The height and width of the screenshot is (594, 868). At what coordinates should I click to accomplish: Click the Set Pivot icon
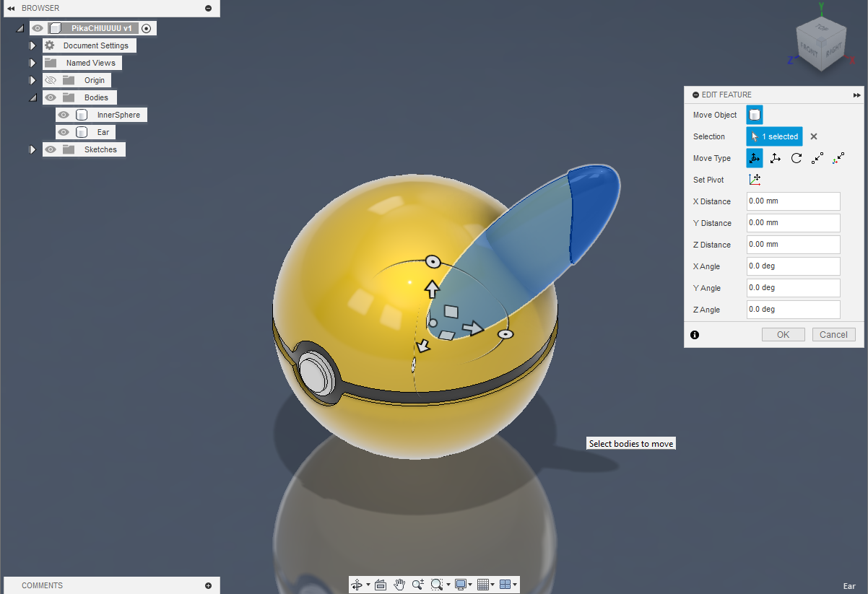[x=755, y=180]
